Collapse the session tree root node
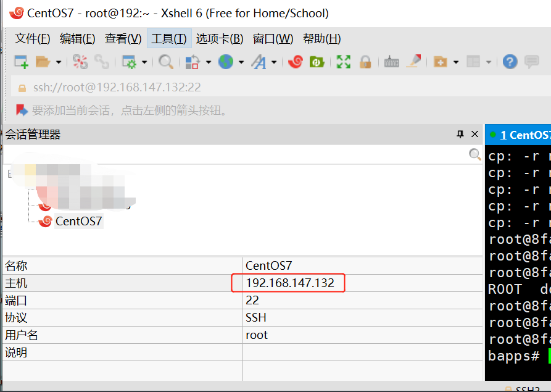The height and width of the screenshot is (392, 551). pos(10,173)
